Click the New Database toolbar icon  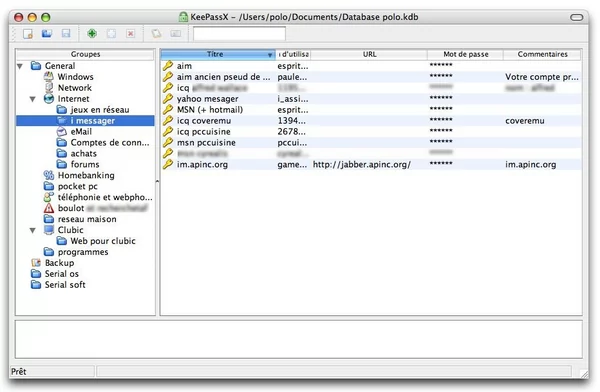(28, 34)
